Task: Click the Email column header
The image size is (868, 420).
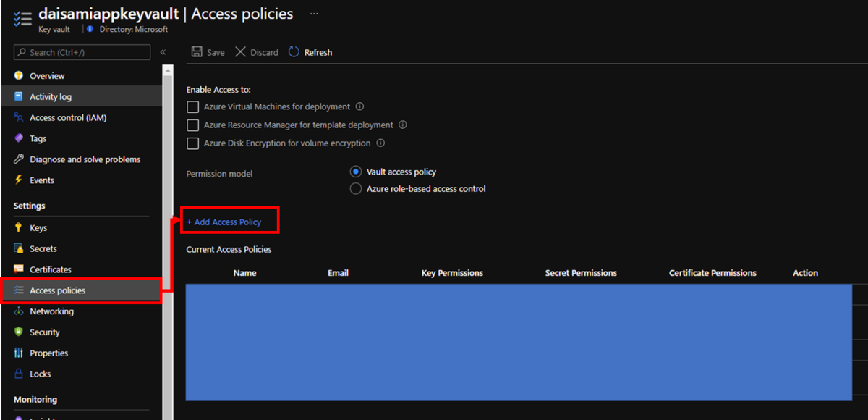Action: pyautogui.click(x=338, y=273)
